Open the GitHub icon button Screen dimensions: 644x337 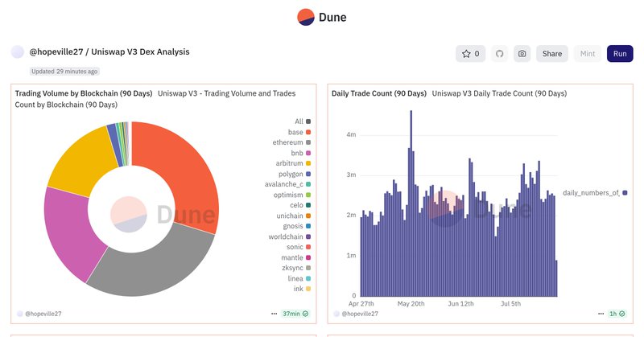(x=499, y=54)
